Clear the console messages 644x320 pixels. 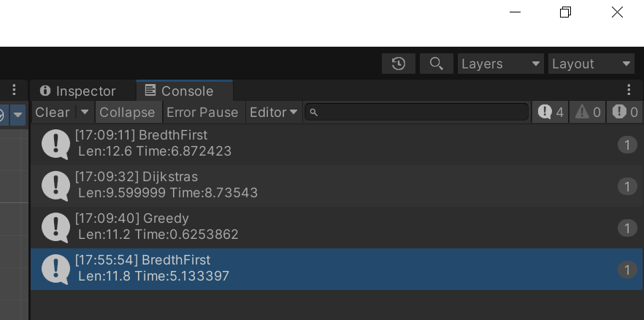click(x=52, y=112)
